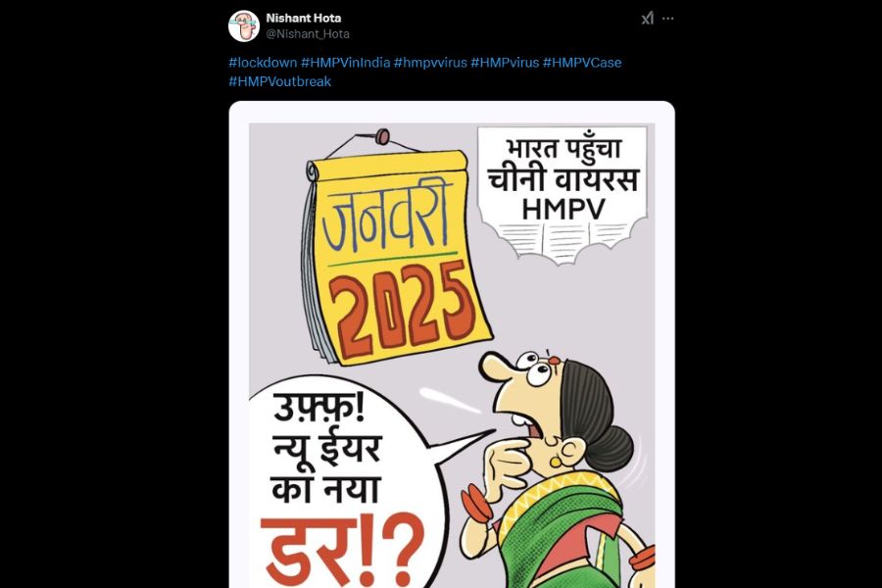
Task: Open the #HMPVCase hashtag link
Action: (x=582, y=63)
